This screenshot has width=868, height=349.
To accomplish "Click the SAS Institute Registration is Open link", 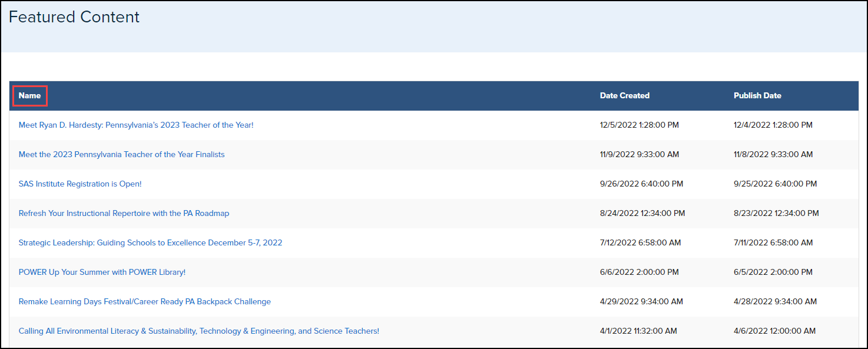I will click(80, 184).
